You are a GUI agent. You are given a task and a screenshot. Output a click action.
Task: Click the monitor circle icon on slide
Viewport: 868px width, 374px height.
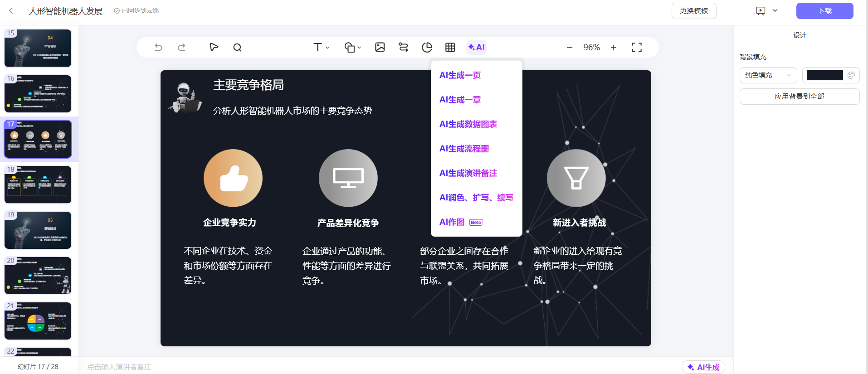[348, 178]
